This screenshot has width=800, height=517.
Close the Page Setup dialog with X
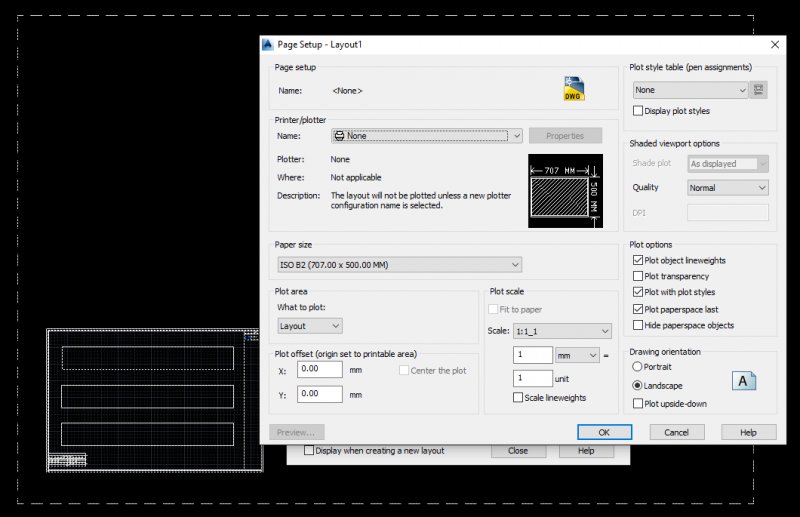775,45
